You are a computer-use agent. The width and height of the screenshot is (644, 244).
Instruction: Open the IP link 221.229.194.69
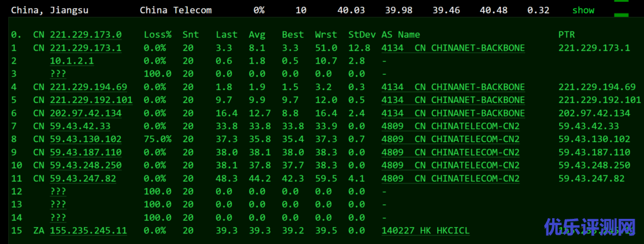pyautogui.click(x=88, y=87)
